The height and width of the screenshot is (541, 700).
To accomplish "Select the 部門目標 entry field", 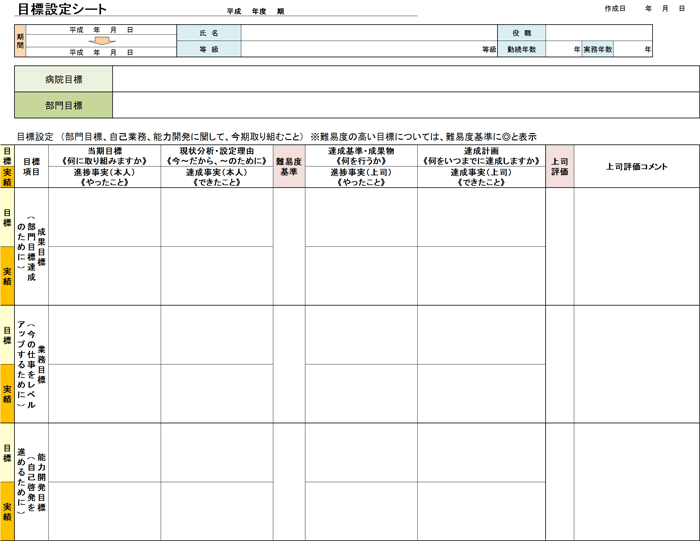I will tap(405, 105).
